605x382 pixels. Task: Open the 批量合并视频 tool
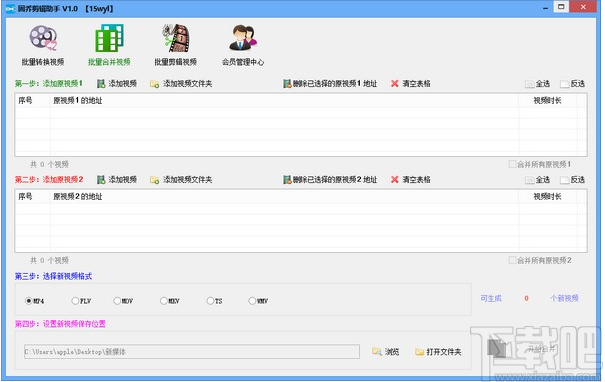point(109,45)
